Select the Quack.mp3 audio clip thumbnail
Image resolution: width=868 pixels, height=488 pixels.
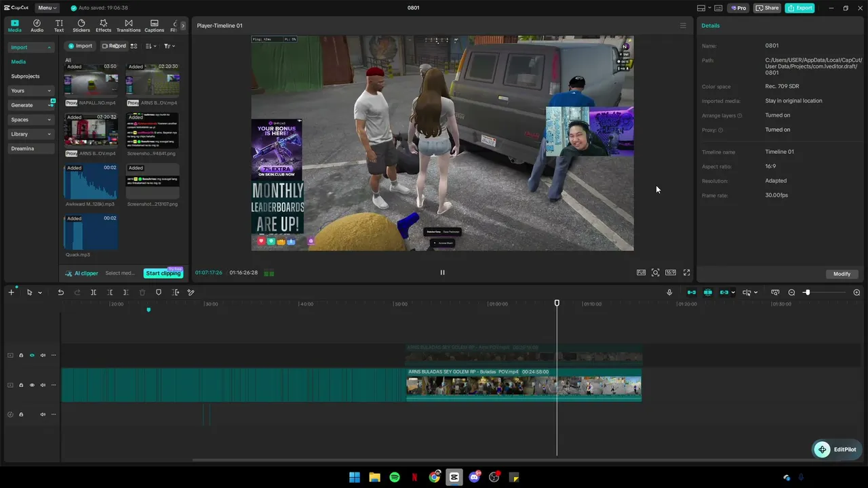click(91, 232)
